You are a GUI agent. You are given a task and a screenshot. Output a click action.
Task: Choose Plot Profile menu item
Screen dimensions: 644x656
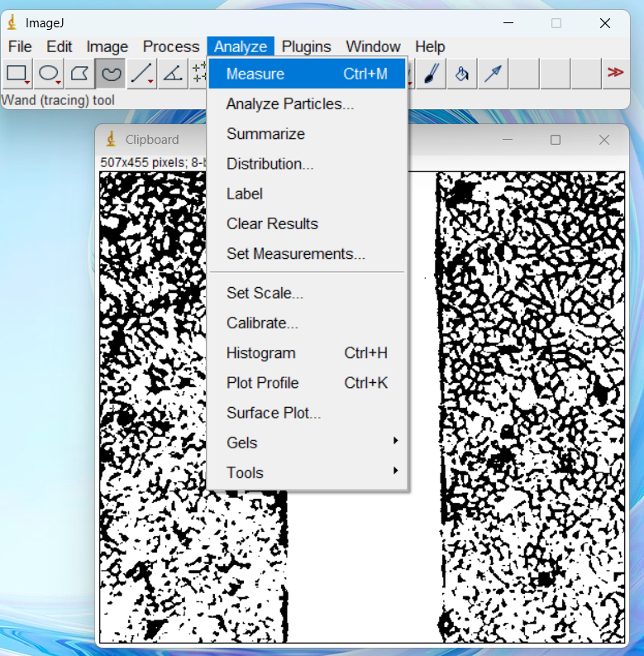pyautogui.click(x=307, y=383)
